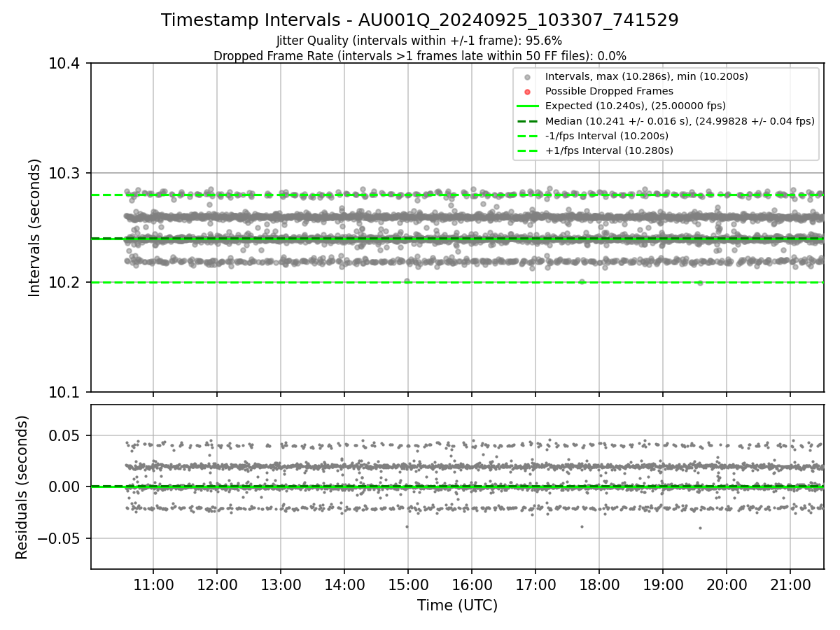
Task: Click the solid green line sample beside 'Expected'
Action: pos(528,106)
